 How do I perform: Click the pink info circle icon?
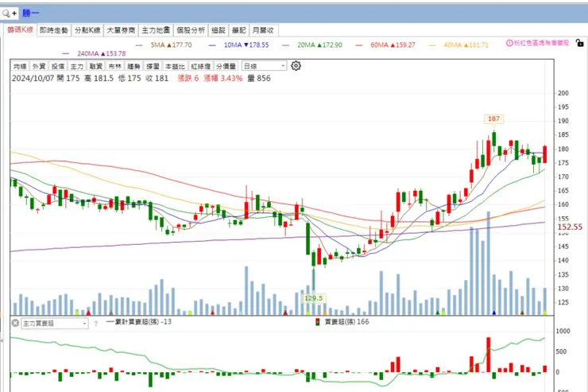tap(509, 43)
